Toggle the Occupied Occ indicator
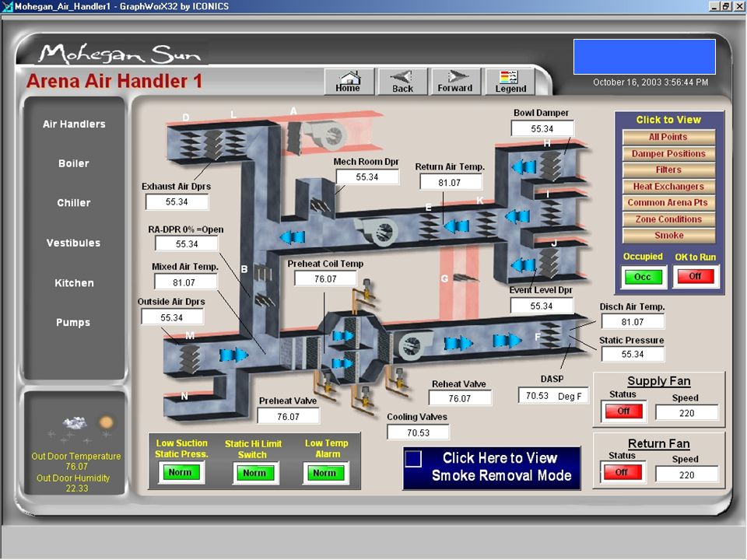Image resolution: width=747 pixels, height=560 pixels. point(642,277)
